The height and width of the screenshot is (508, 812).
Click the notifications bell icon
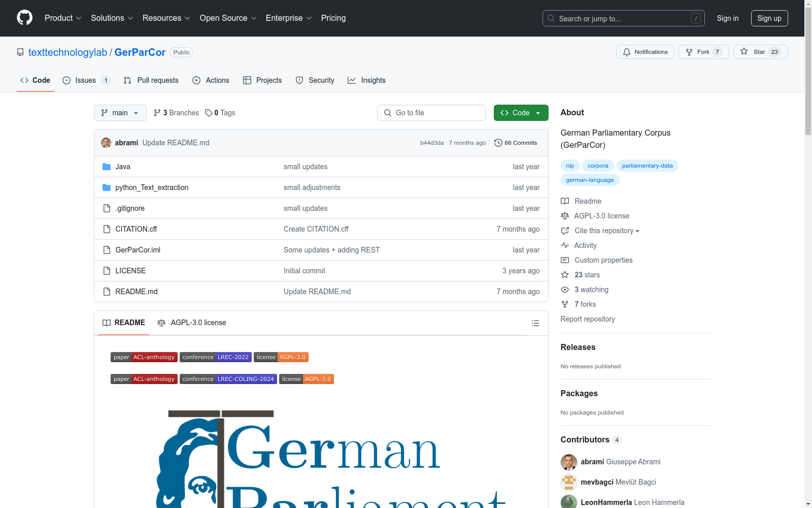point(627,52)
